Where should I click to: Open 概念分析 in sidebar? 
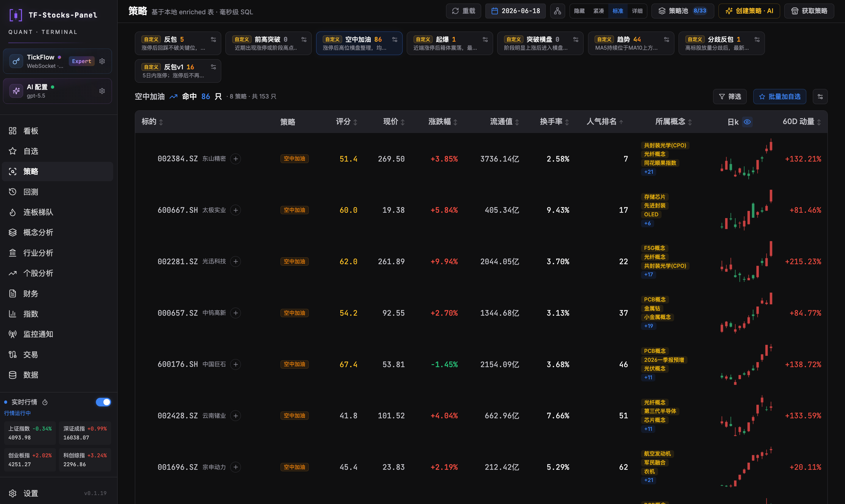(57, 233)
